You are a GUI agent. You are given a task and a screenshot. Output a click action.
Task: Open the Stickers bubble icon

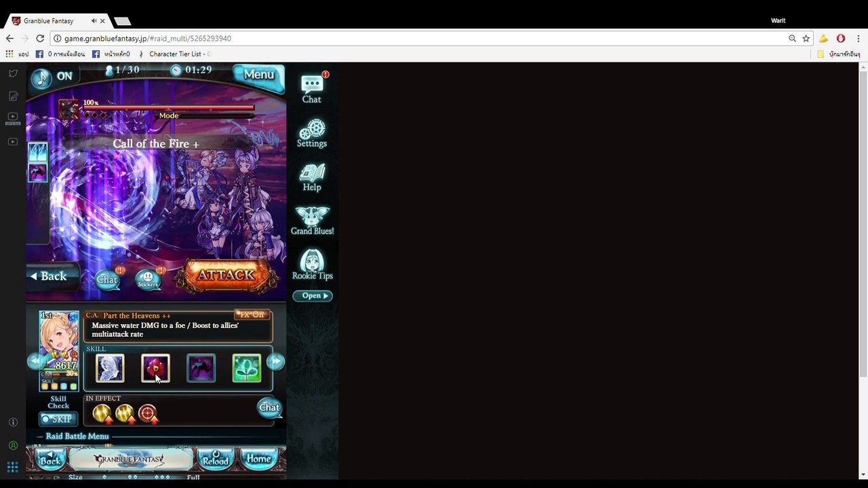pos(148,279)
